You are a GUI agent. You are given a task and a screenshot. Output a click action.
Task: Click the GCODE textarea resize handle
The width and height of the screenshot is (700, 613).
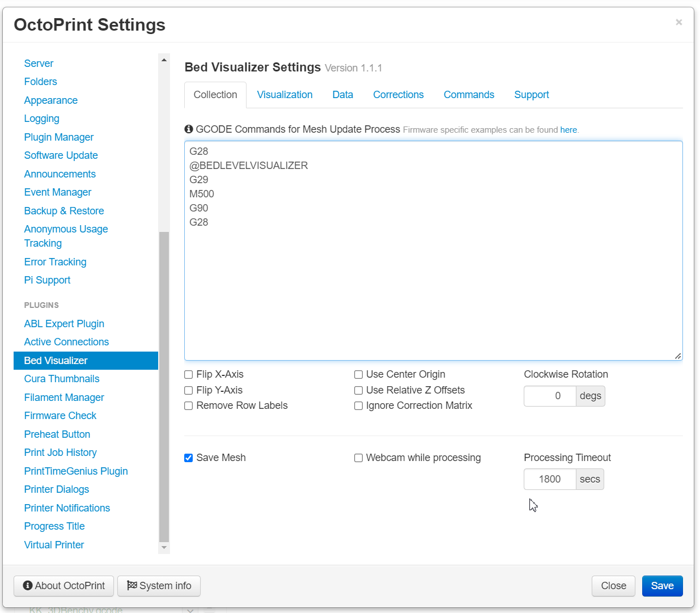(678, 356)
